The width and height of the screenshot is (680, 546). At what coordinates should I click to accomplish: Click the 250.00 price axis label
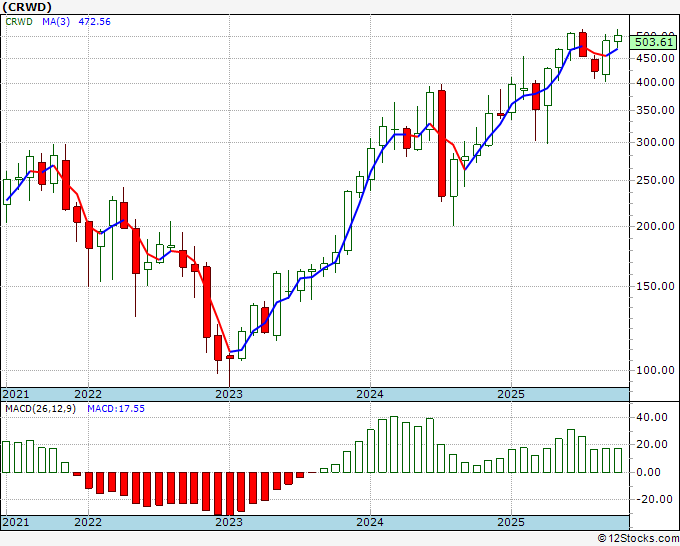[x=657, y=180]
